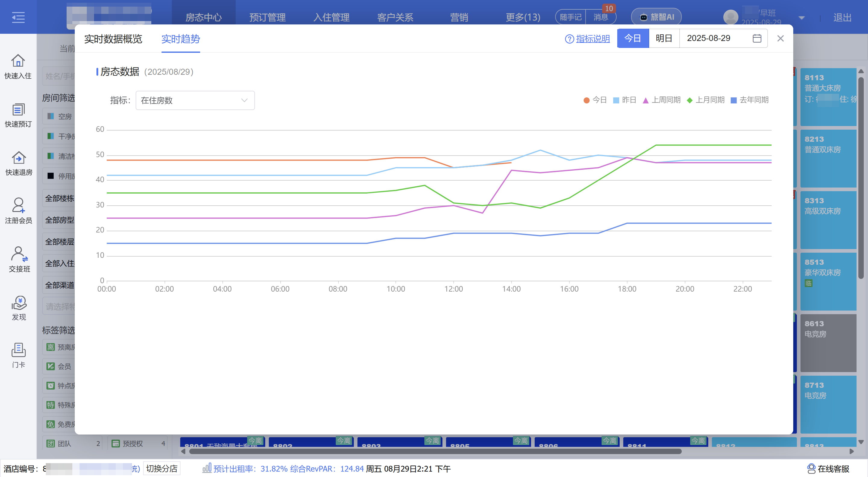Switch to 实时数据概览 tab
Image resolution: width=868 pixels, height=477 pixels.
(113, 39)
